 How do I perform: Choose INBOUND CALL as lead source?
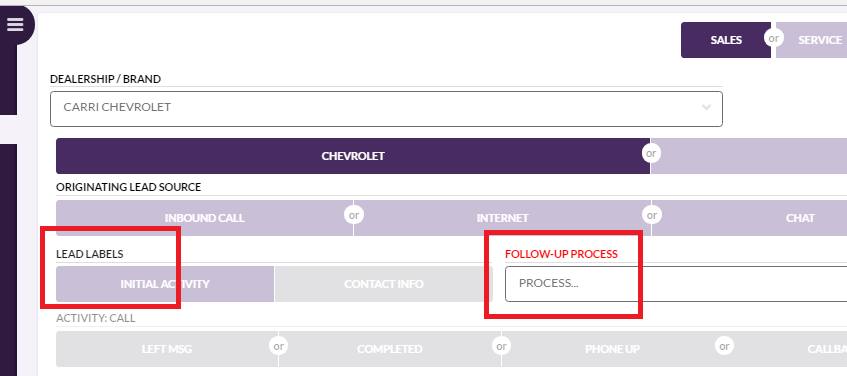(205, 218)
